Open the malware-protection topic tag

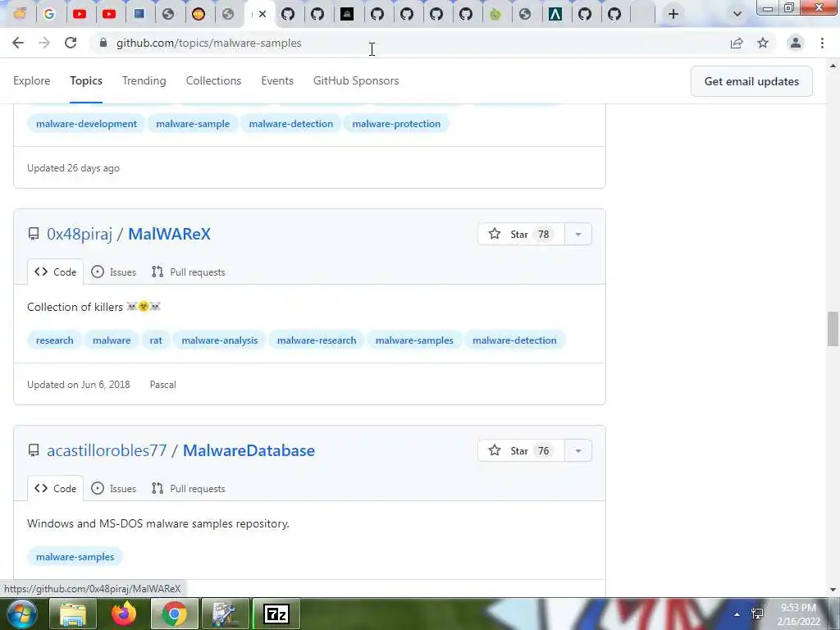tap(396, 124)
